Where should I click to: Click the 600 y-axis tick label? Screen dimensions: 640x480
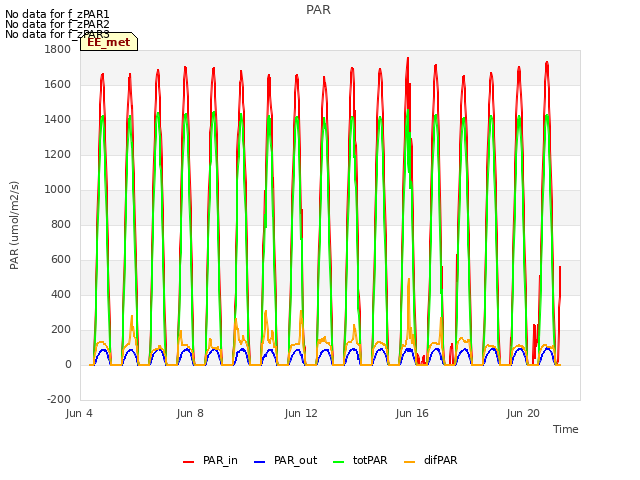(61, 260)
